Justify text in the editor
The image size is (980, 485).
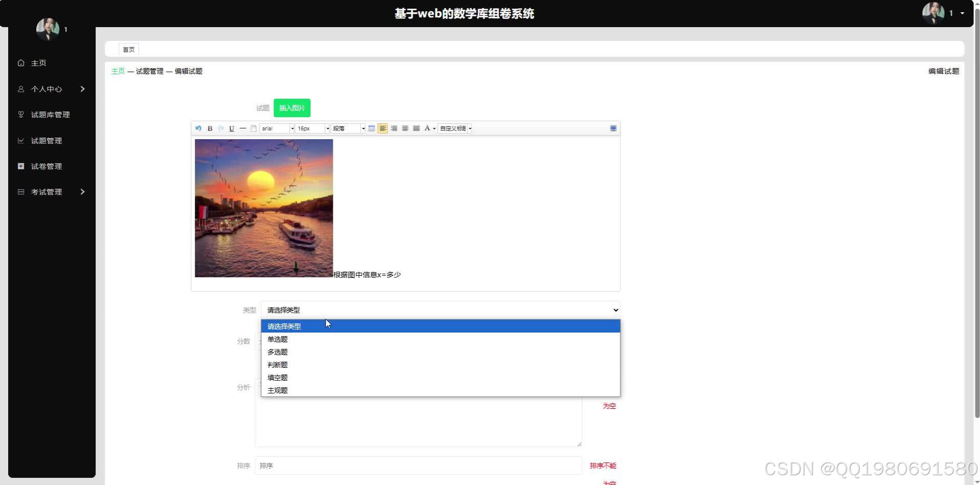(416, 128)
